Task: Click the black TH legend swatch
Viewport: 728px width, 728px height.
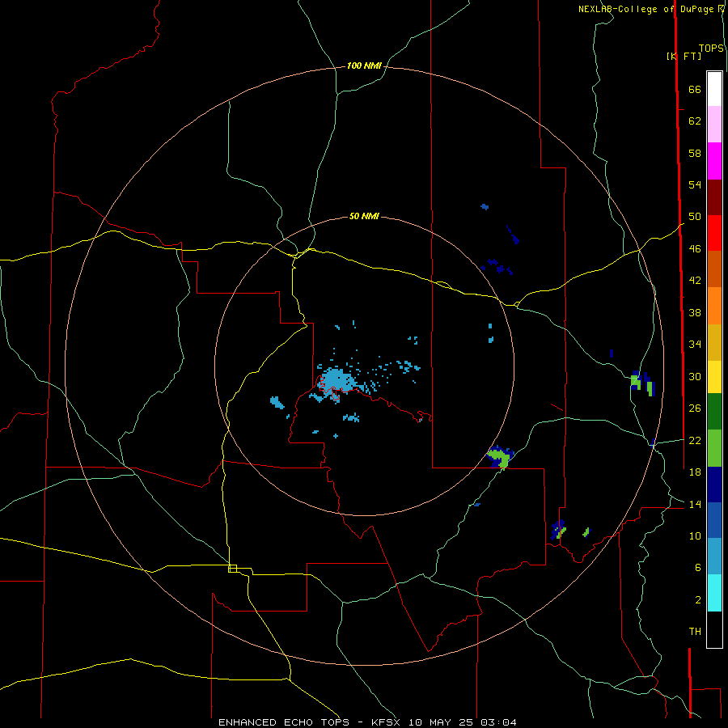Action: coord(714,629)
